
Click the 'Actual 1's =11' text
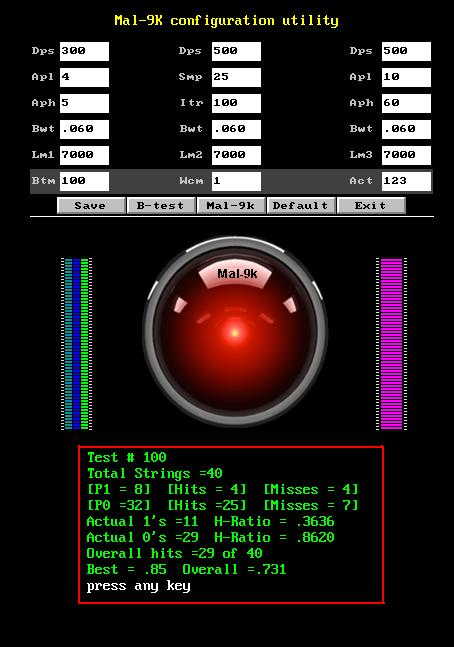pos(142,522)
